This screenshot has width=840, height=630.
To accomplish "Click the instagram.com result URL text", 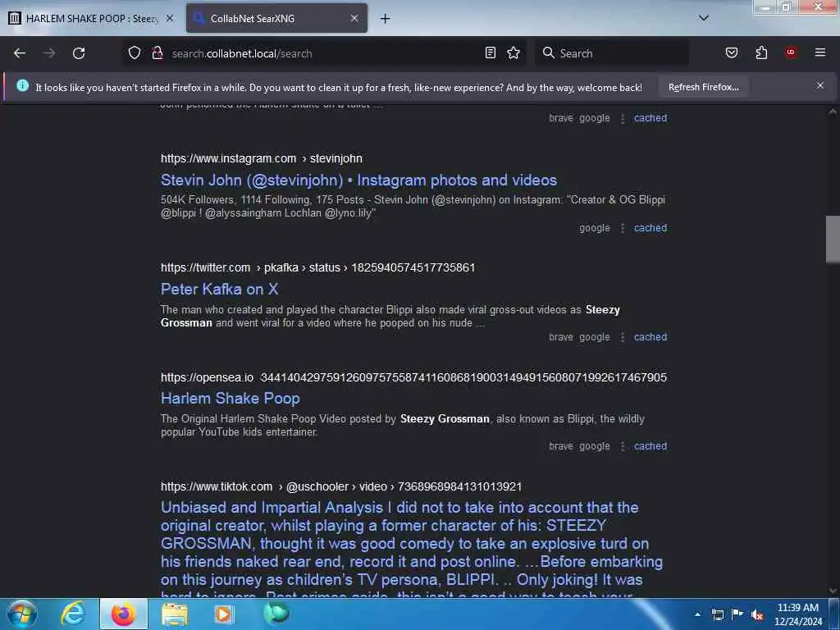I will click(262, 158).
